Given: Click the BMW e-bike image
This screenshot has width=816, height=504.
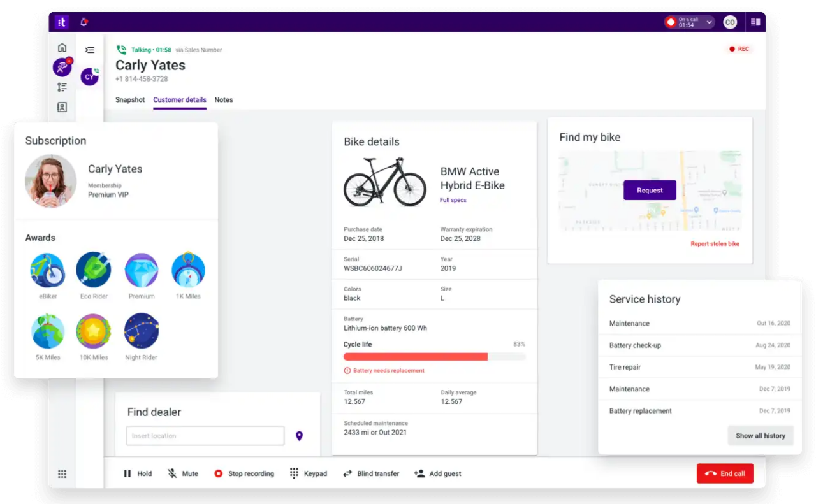Looking at the screenshot, I should point(385,182).
